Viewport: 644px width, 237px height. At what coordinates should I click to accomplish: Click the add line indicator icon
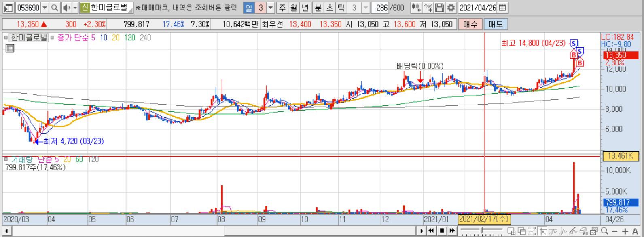tap(428, 8)
